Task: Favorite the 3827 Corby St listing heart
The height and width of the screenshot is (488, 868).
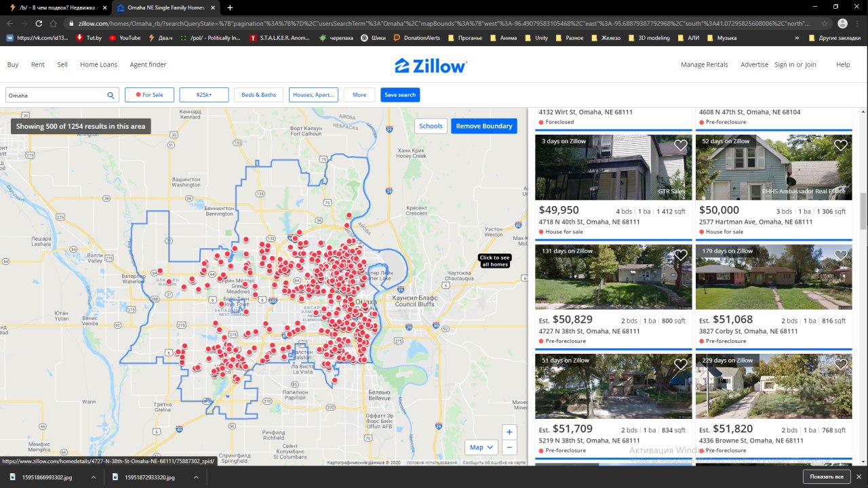Action: (x=841, y=255)
